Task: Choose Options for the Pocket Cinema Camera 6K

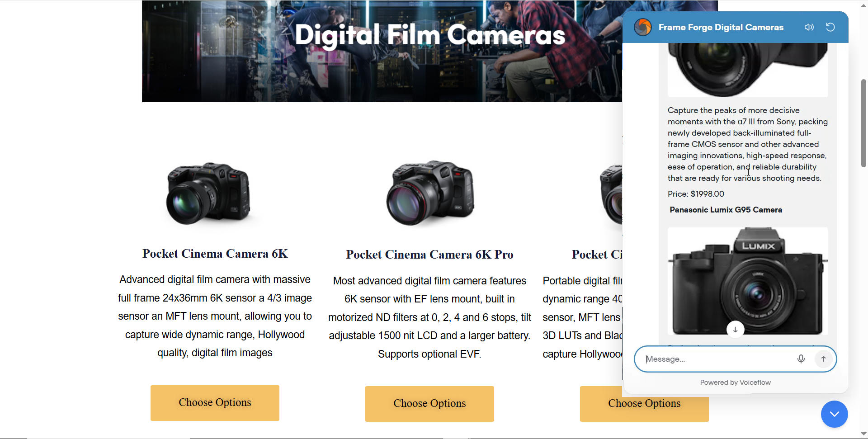Action: (215, 403)
